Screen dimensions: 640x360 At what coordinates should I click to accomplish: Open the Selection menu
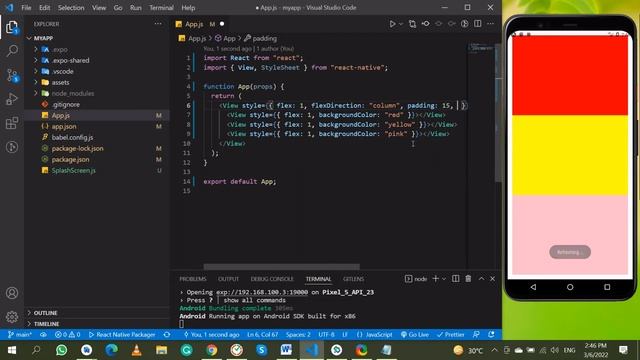(71, 7)
